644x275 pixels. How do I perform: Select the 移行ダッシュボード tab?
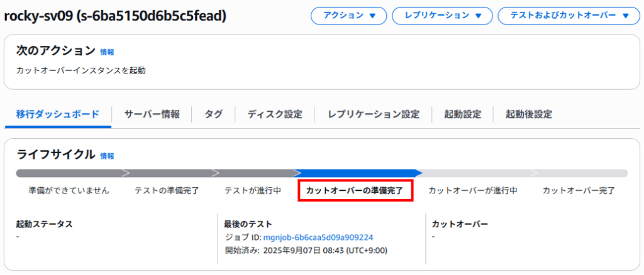click(58, 114)
